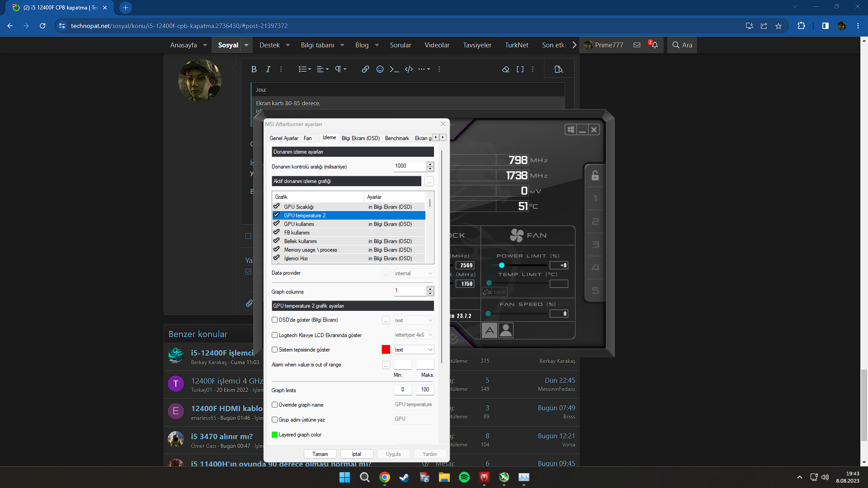The width and height of the screenshot is (868, 488).
Task: Expand the Sosyal menu arrow
Action: click(246, 45)
